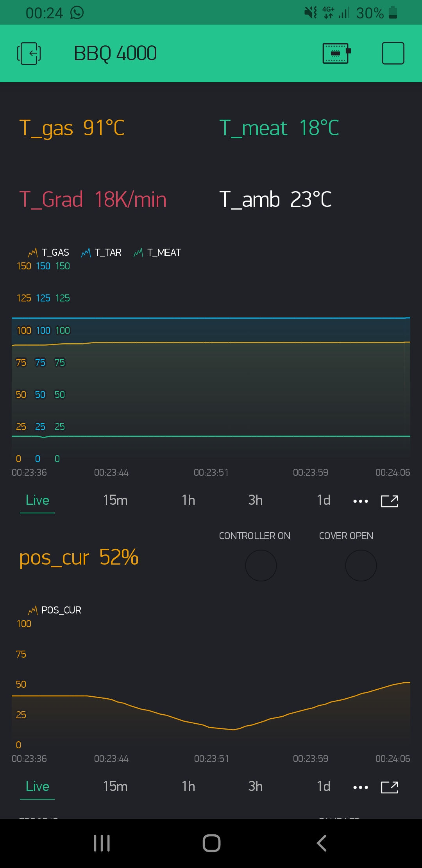Screen dimensions: 422x868
Task: Select 1h range on POS_CUR chart
Action: click(x=188, y=786)
